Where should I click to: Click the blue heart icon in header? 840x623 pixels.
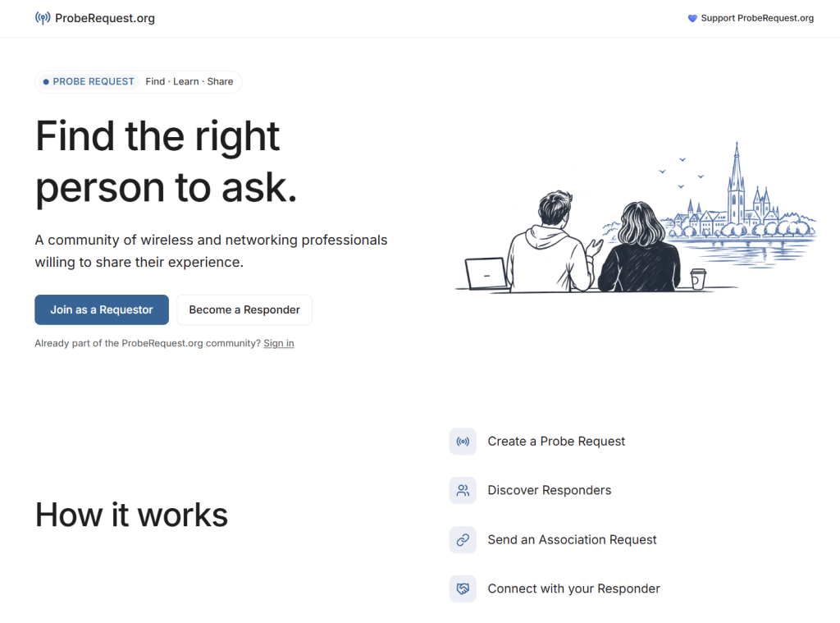692,18
